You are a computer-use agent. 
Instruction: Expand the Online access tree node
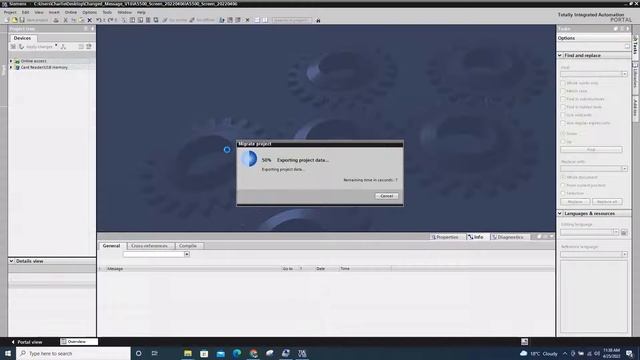coord(11,61)
